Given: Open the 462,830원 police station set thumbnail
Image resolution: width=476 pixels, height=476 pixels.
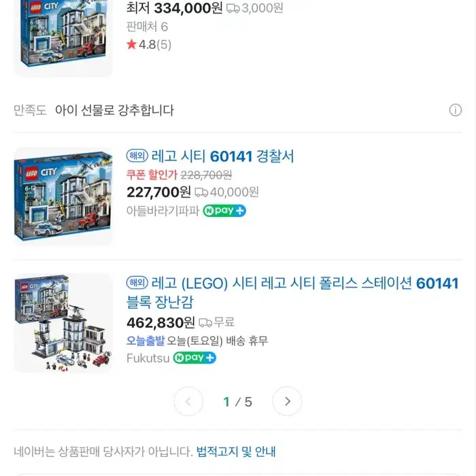Looking at the screenshot, I should point(63,323).
